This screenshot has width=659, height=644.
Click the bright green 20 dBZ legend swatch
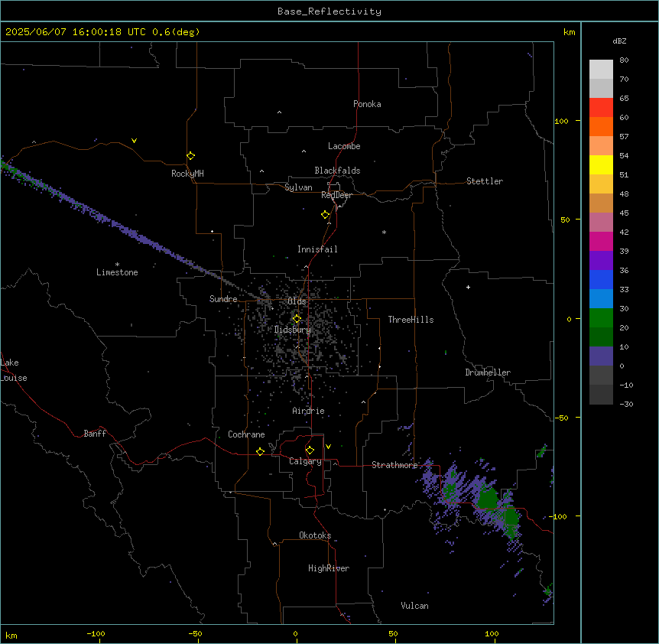point(601,318)
